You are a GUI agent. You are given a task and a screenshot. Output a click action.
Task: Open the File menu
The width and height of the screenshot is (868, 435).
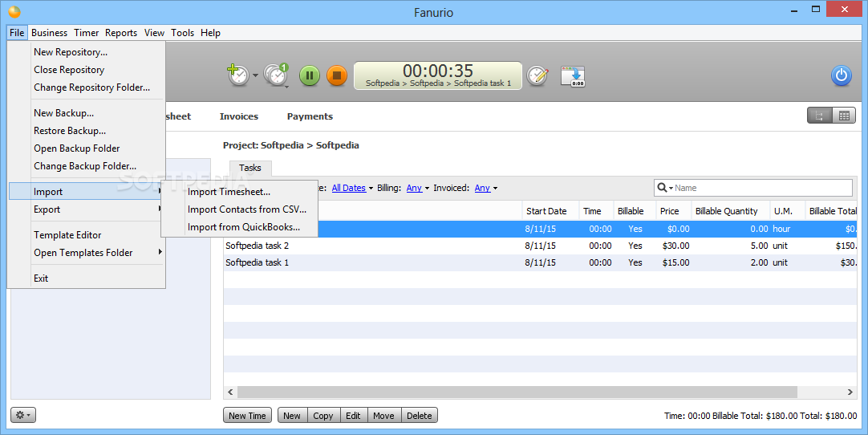coord(17,33)
